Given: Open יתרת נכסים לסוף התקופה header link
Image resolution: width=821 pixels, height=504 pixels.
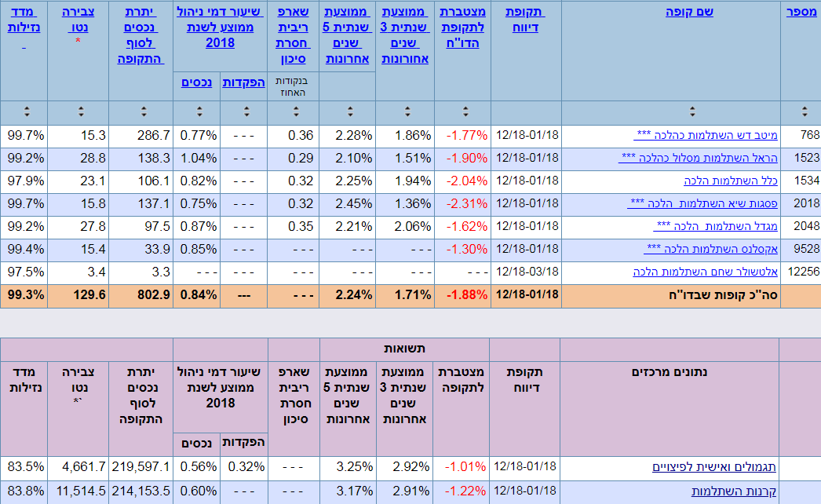Looking at the screenshot, I should pyautogui.click(x=140, y=35).
